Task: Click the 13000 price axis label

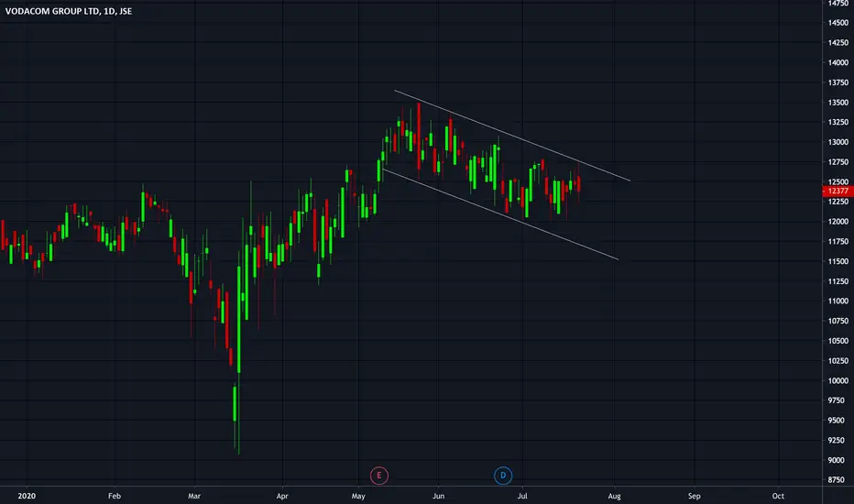Action: pos(838,142)
